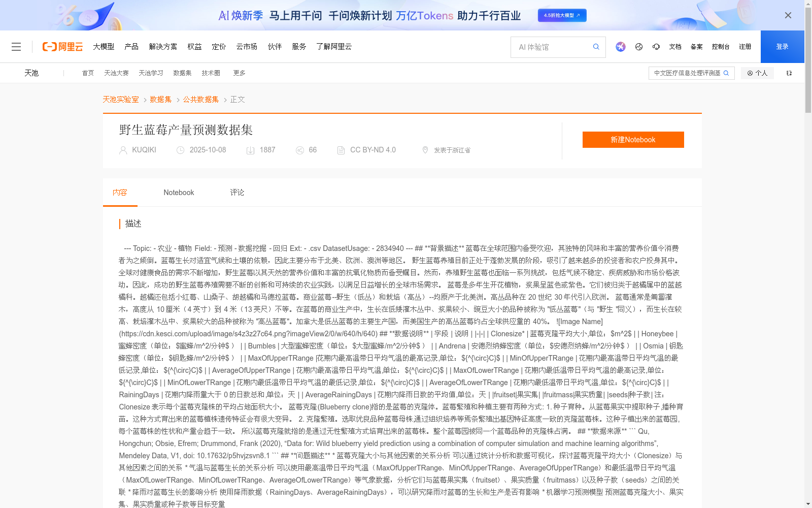The width and height of the screenshot is (812, 508).
Task: Click the 注册 register link
Action: click(745, 47)
